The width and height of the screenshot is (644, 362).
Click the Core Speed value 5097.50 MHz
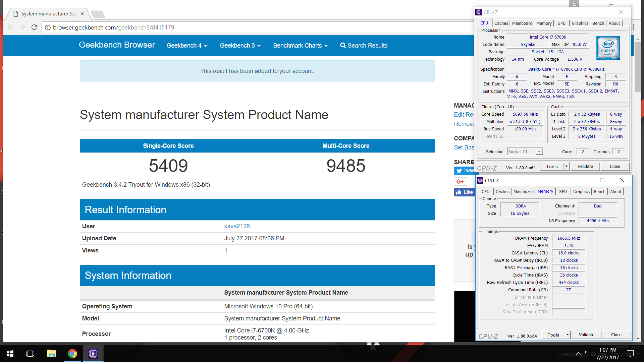click(x=525, y=114)
